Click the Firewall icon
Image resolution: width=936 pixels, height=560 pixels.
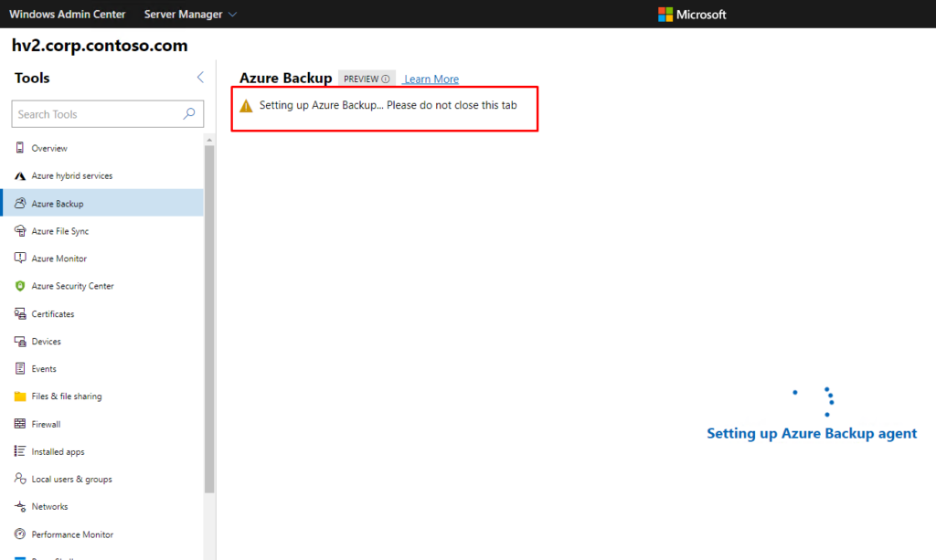pos(20,424)
